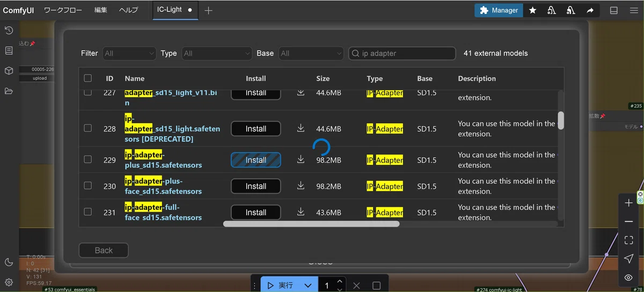Check the box for row ID 230

(x=88, y=186)
